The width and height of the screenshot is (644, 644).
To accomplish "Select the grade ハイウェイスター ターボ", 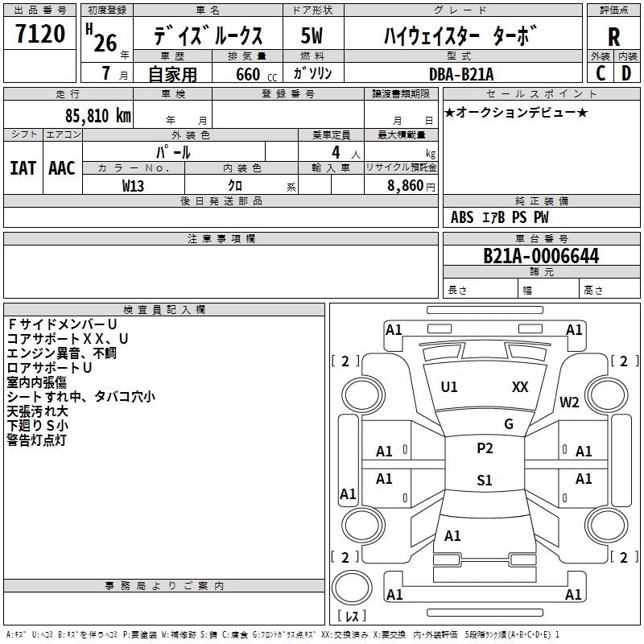I will tap(460, 35).
